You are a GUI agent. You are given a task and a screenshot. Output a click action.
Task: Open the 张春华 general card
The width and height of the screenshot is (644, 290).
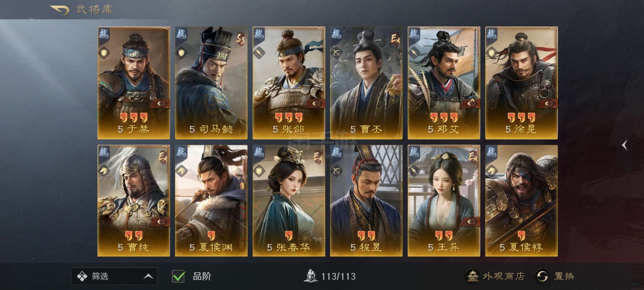pyautogui.click(x=289, y=201)
